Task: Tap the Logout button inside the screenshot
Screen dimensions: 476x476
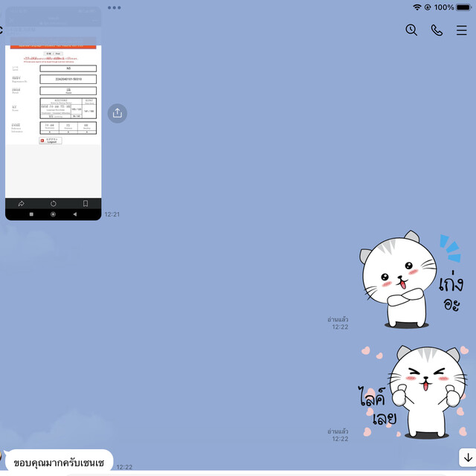Action: 51,140
